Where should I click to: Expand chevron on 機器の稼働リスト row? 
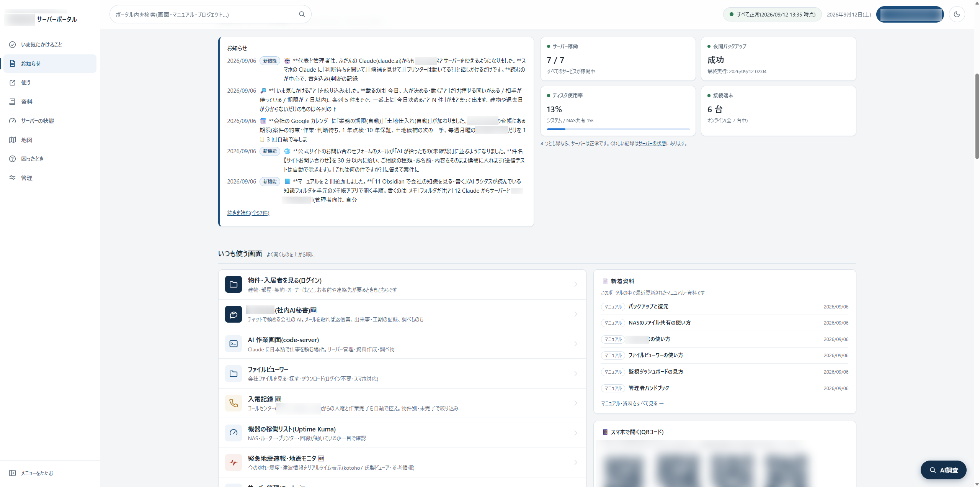(576, 433)
